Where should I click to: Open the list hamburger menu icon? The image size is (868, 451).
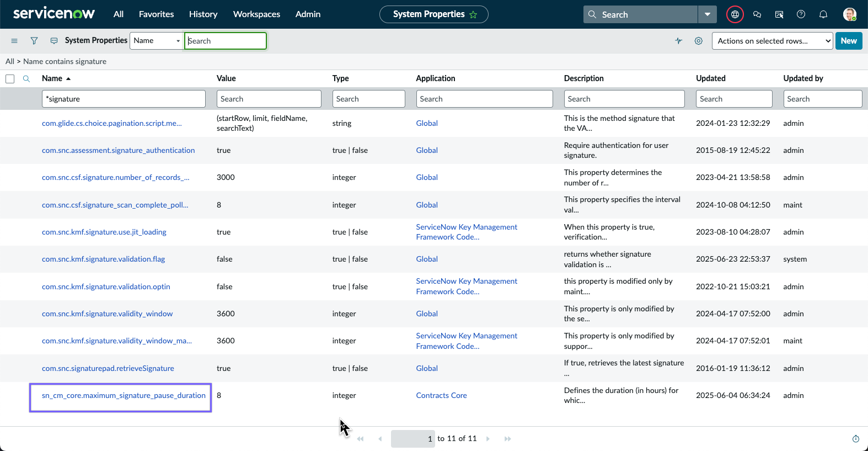(14, 41)
